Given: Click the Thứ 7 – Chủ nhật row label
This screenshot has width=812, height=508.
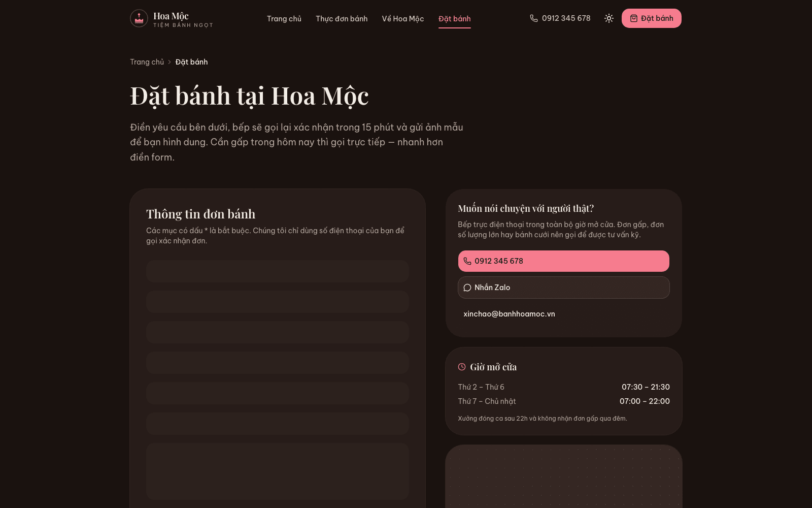Looking at the screenshot, I should [487, 401].
